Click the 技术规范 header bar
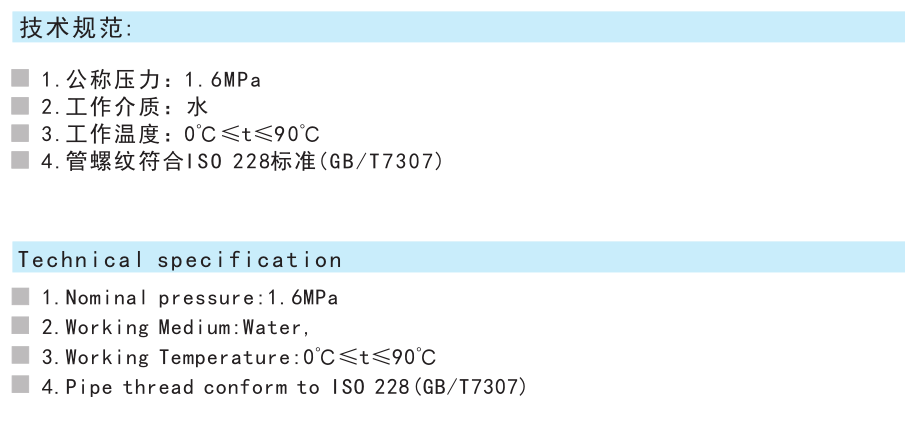 tap(458, 27)
